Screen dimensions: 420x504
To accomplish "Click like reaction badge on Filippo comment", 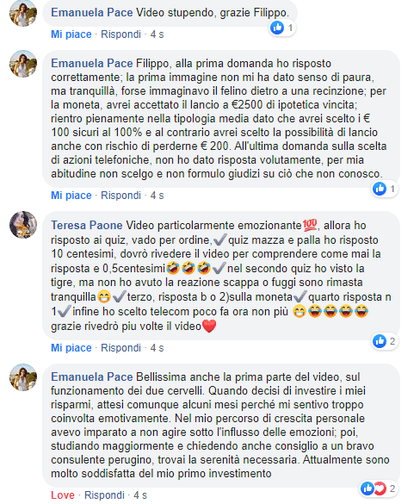I will click(x=385, y=189).
